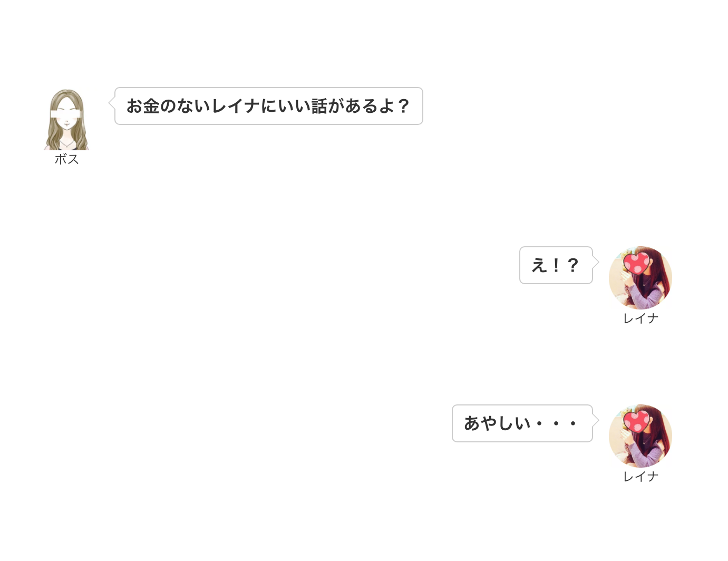Image resolution: width=728 pixels, height=561 pixels.
Task: Click the pointer tail of ボス's speech bubble
Action: point(112,103)
